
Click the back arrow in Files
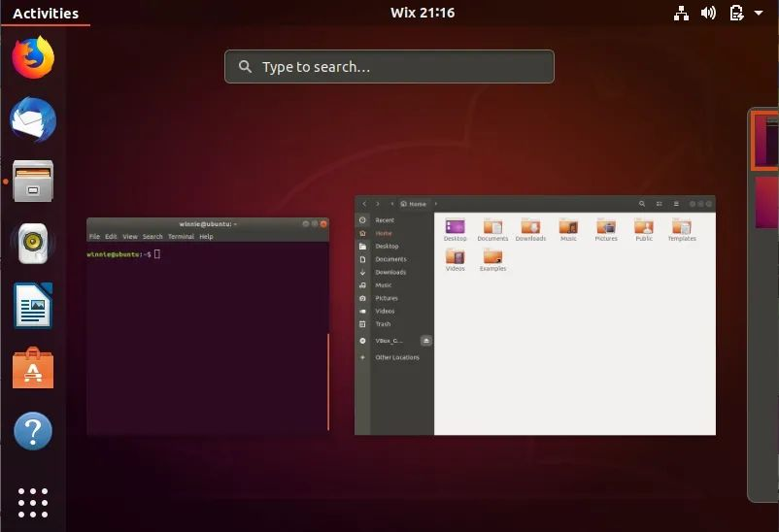point(364,204)
